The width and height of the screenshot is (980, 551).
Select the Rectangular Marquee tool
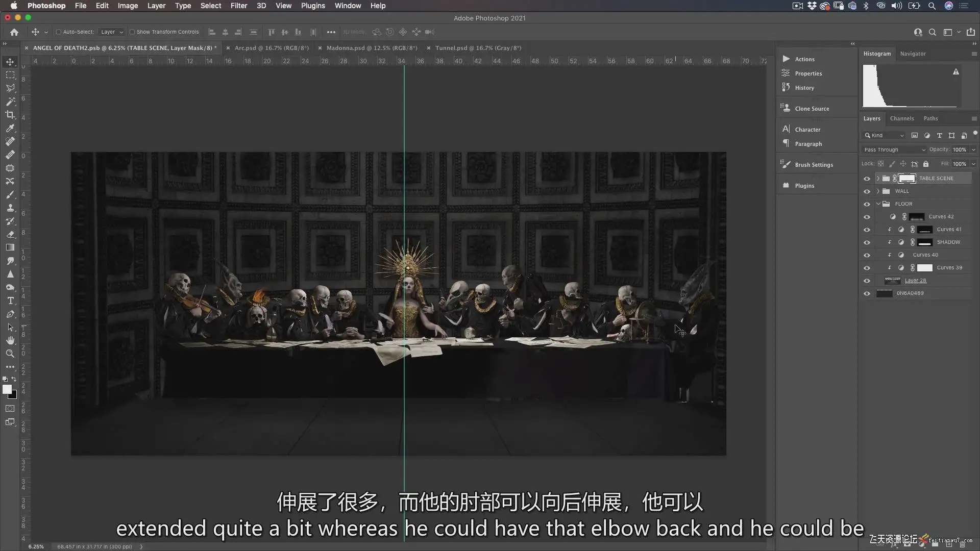coord(10,75)
